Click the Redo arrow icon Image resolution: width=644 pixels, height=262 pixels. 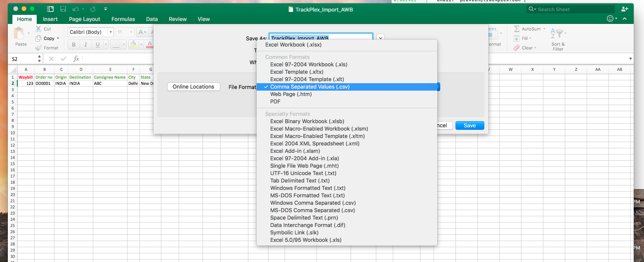coord(93,9)
